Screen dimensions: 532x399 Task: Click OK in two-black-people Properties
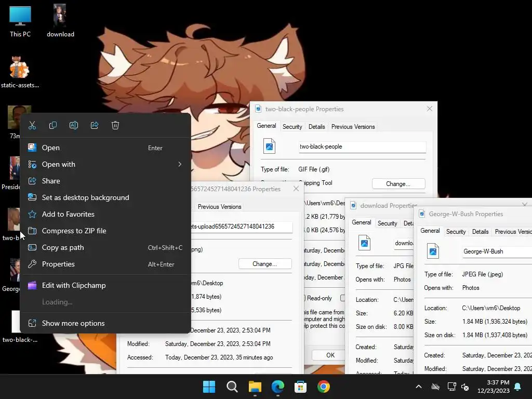[x=330, y=355]
